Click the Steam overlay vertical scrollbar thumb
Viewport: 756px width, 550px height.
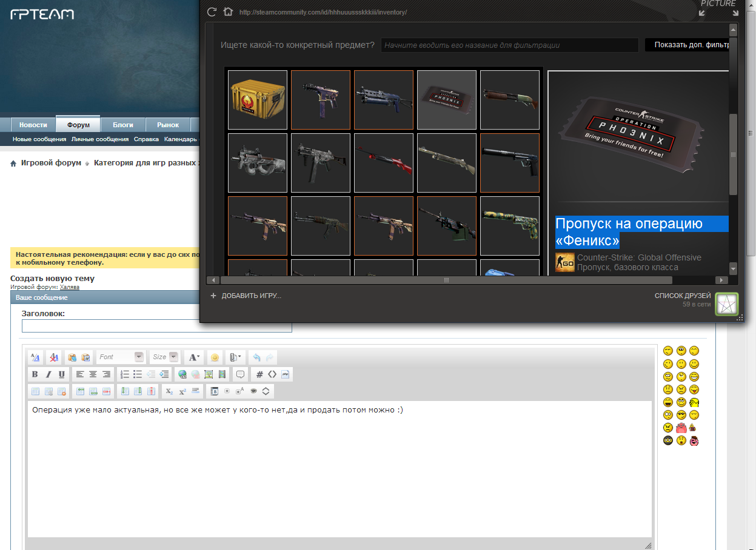[733, 154]
